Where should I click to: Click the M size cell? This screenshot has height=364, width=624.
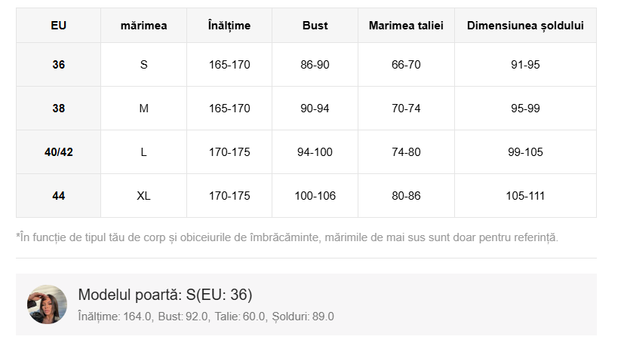click(x=143, y=108)
